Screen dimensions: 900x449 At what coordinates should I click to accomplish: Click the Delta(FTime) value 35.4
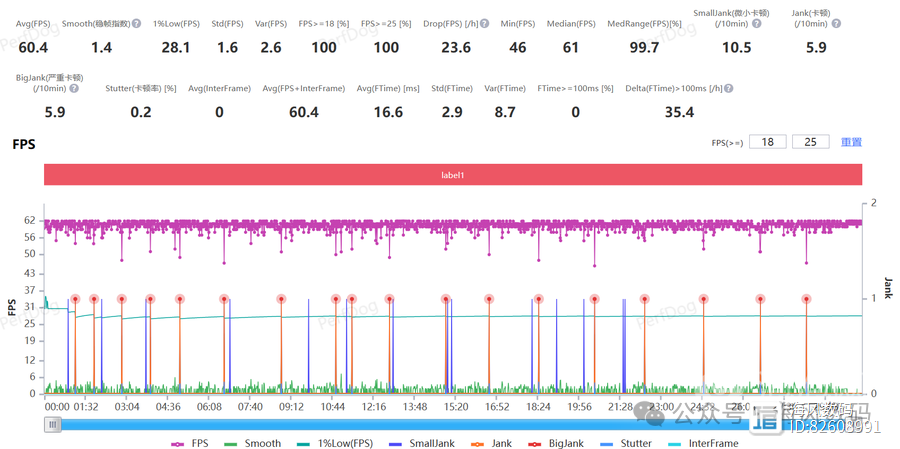point(679,113)
